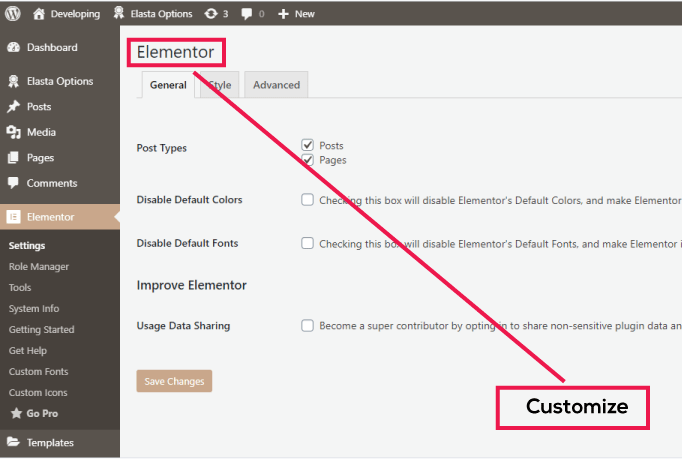
Task: Open the Get Help submenu link
Action: click(x=28, y=350)
